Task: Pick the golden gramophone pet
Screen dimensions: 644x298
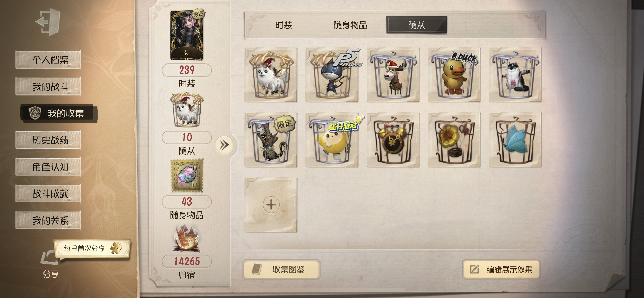Action: point(454,140)
